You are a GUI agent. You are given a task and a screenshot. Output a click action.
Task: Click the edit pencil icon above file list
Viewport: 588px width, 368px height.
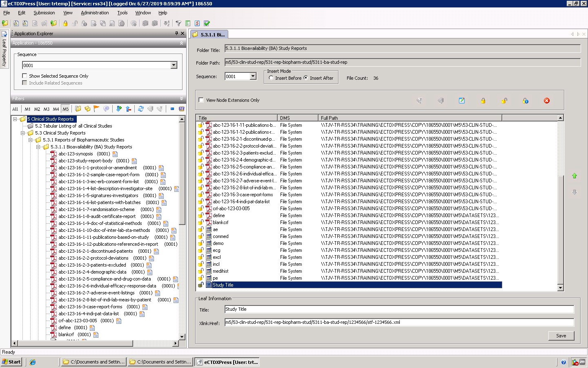[461, 101]
